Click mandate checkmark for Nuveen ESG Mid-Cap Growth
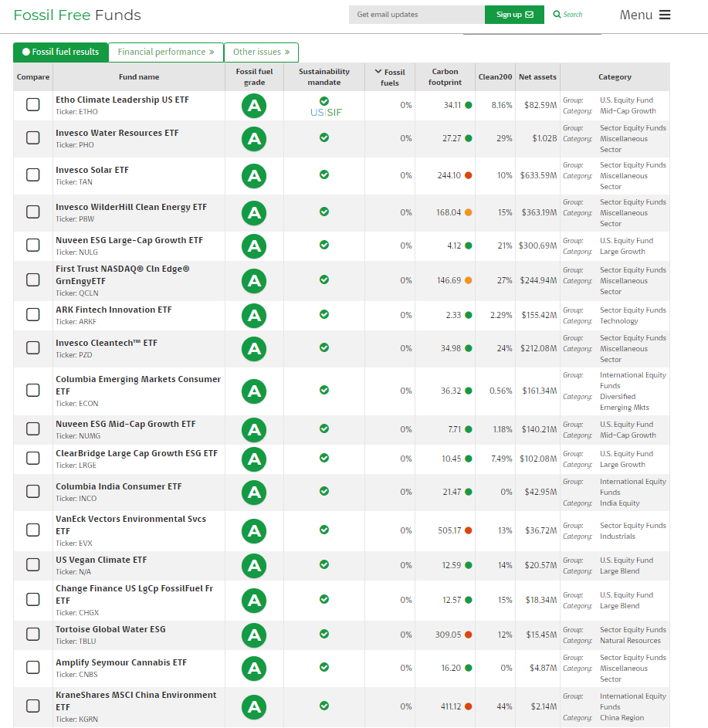This screenshot has height=728, width=708. (x=324, y=428)
